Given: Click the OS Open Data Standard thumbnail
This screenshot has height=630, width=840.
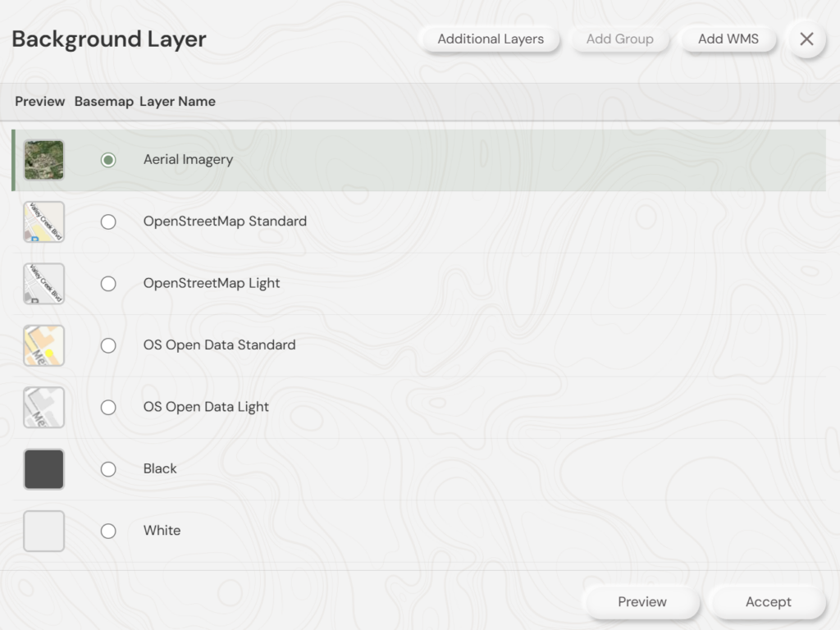Looking at the screenshot, I should (x=43, y=345).
